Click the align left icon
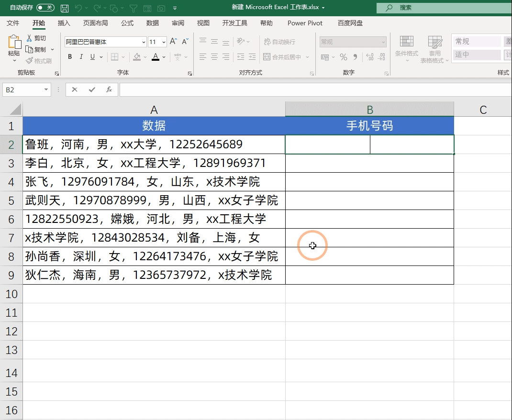Viewport: 512px width, 420px height. pos(203,57)
